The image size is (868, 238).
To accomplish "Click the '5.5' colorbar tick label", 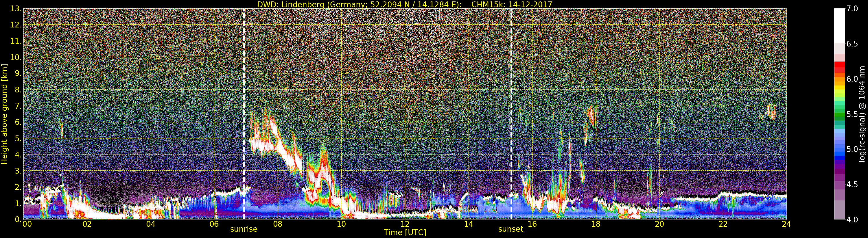I will (x=852, y=114).
